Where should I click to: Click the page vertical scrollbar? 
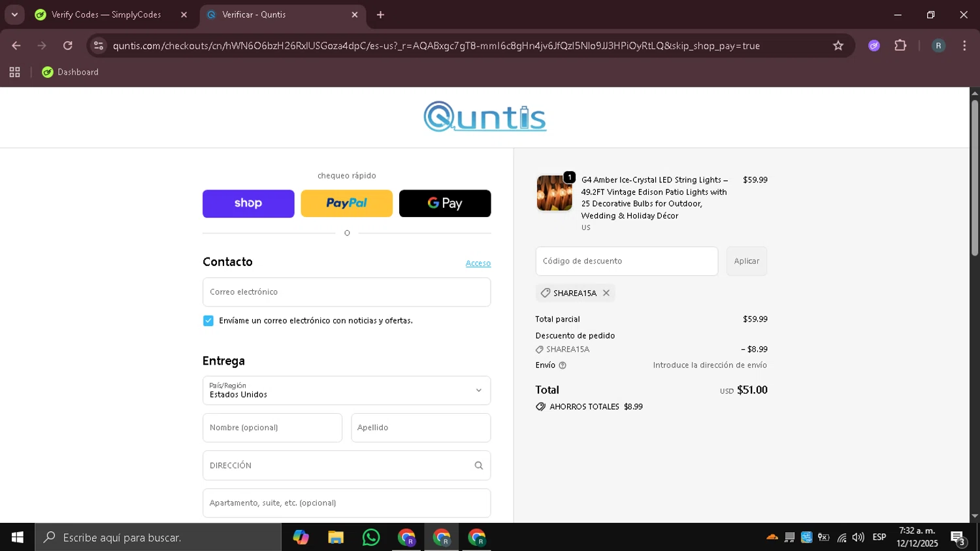(x=975, y=176)
